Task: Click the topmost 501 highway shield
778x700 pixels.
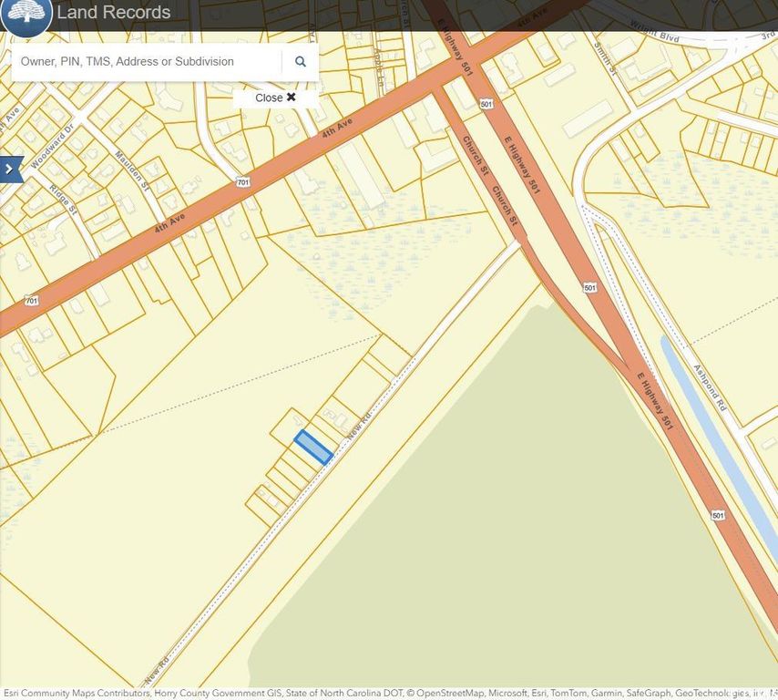Action: tap(487, 105)
